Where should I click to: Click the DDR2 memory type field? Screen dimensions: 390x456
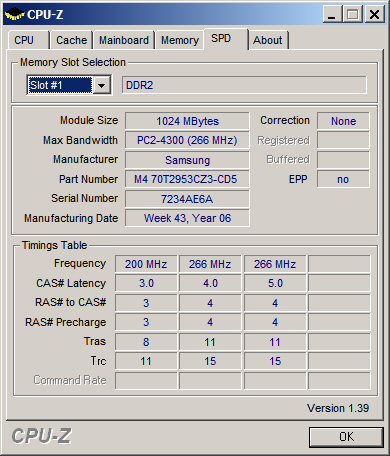244,85
